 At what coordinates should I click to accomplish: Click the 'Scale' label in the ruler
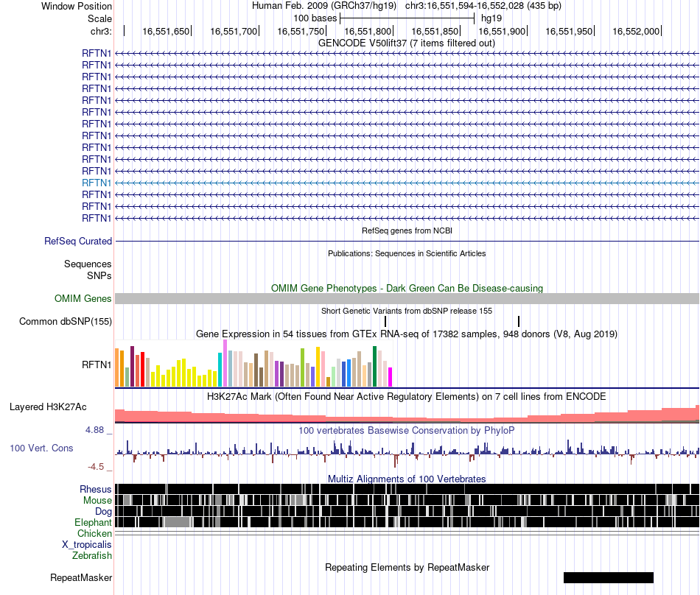(99, 18)
